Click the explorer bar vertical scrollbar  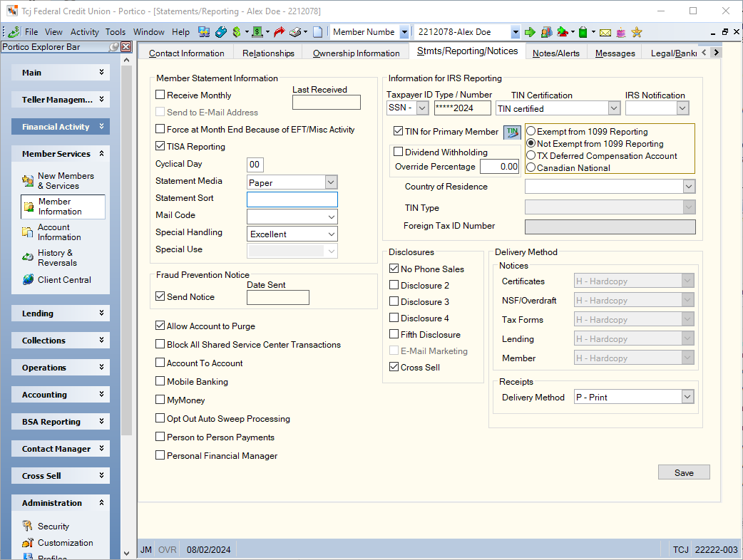tap(126, 250)
